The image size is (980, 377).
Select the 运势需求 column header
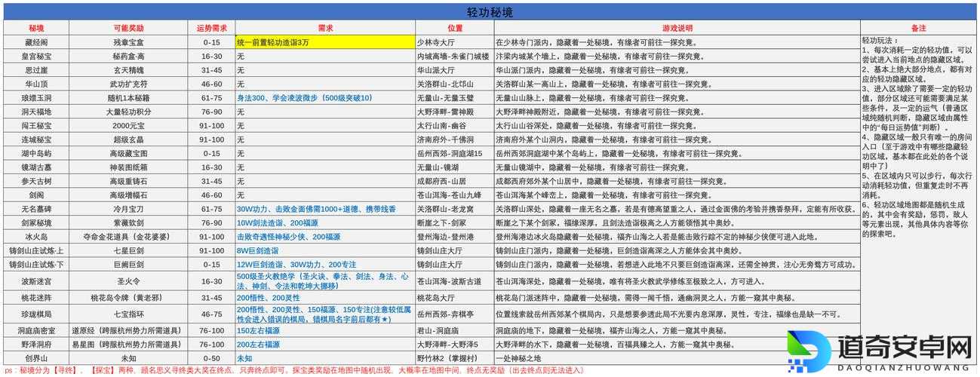(212, 28)
